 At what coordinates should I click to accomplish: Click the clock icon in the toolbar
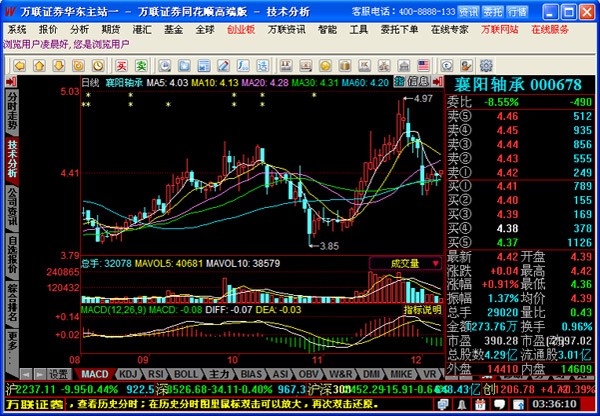(98, 66)
